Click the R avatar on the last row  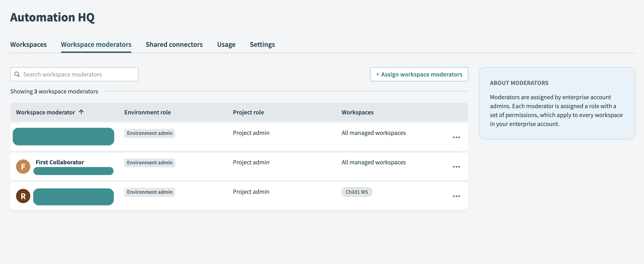(x=23, y=196)
